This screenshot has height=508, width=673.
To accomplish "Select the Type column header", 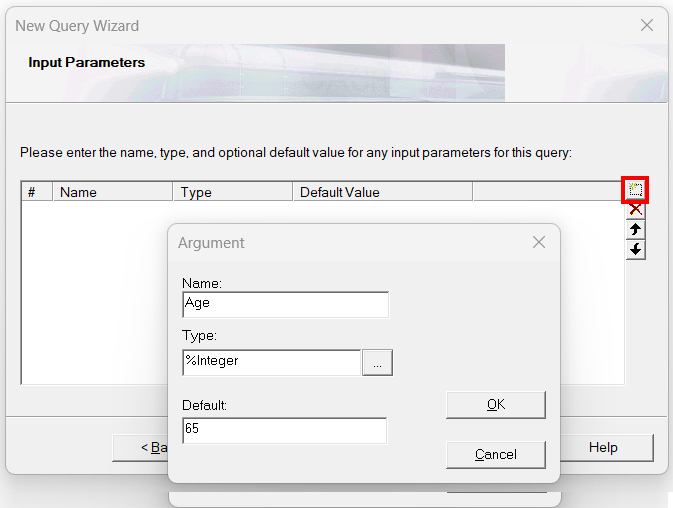I will click(232, 192).
